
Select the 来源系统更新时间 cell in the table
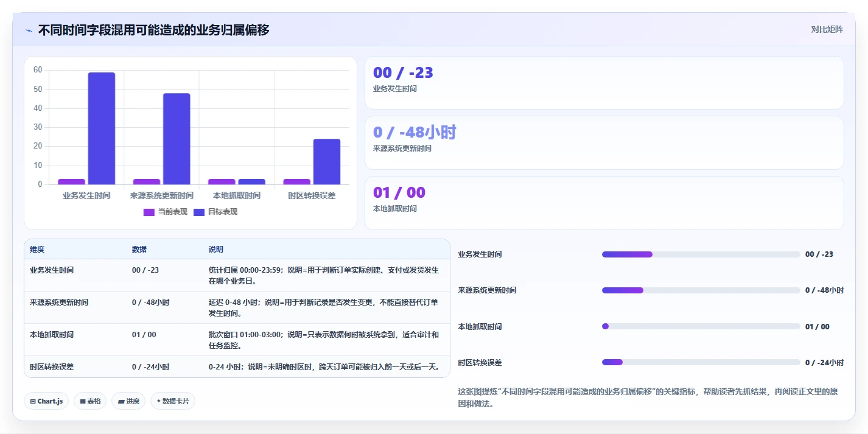click(x=59, y=302)
